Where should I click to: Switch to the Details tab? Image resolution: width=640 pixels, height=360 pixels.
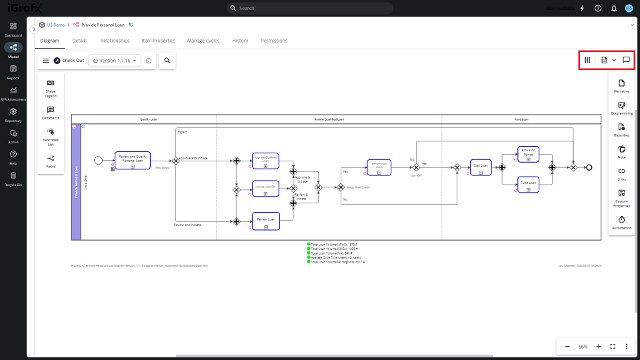point(80,40)
